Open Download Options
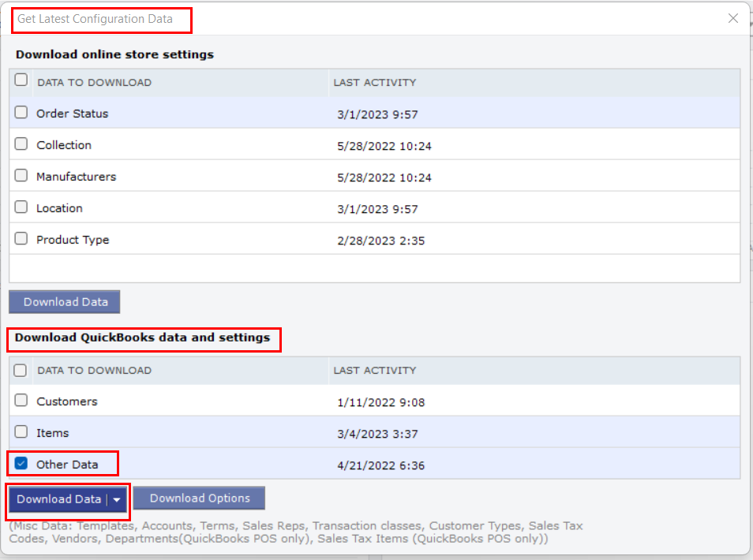753x560 pixels. click(200, 498)
